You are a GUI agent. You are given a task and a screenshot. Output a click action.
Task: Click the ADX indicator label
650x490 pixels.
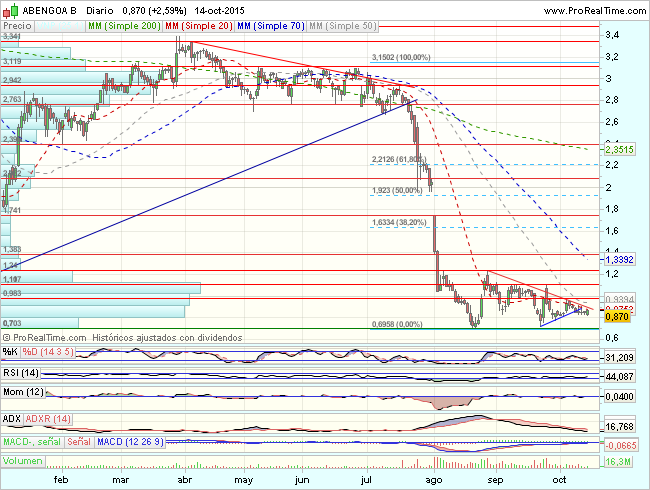[x=13, y=417]
